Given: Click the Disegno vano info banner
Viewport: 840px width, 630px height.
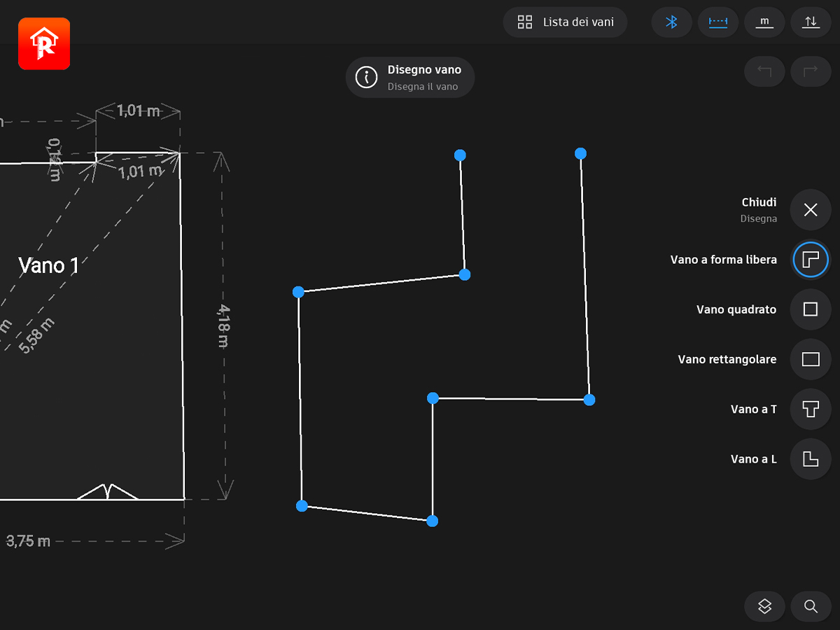Looking at the screenshot, I should coord(410,77).
